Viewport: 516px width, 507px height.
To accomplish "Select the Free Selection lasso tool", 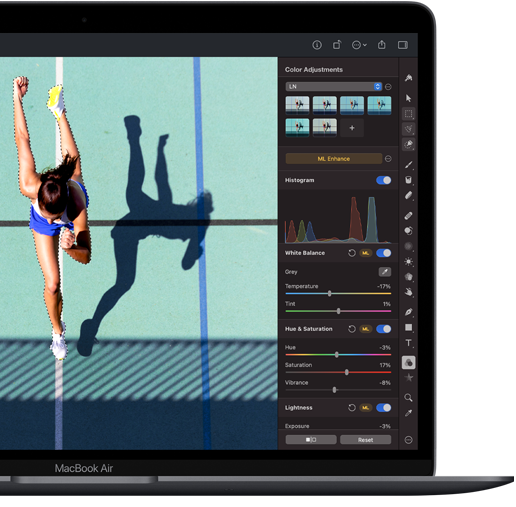I will [x=408, y=129].
